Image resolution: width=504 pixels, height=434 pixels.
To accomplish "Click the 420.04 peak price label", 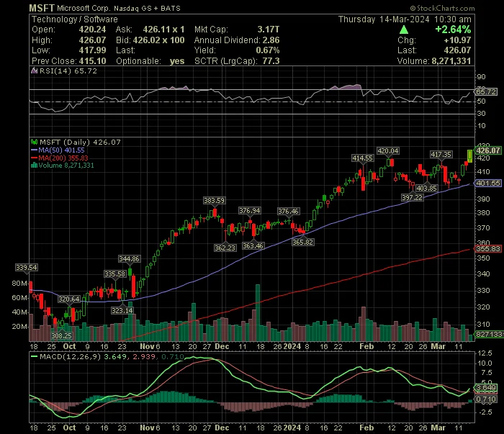I will tap(387, 151).
